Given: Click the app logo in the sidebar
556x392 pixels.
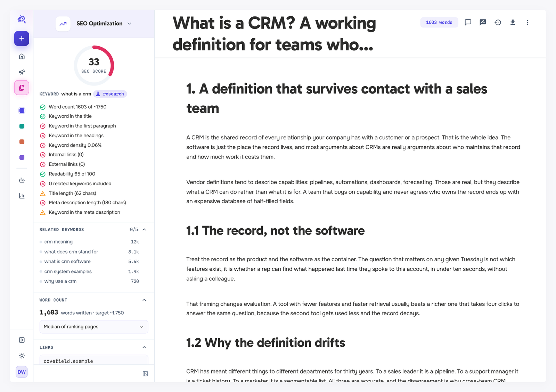Looking at the screenshot, I should coord(22,19).
